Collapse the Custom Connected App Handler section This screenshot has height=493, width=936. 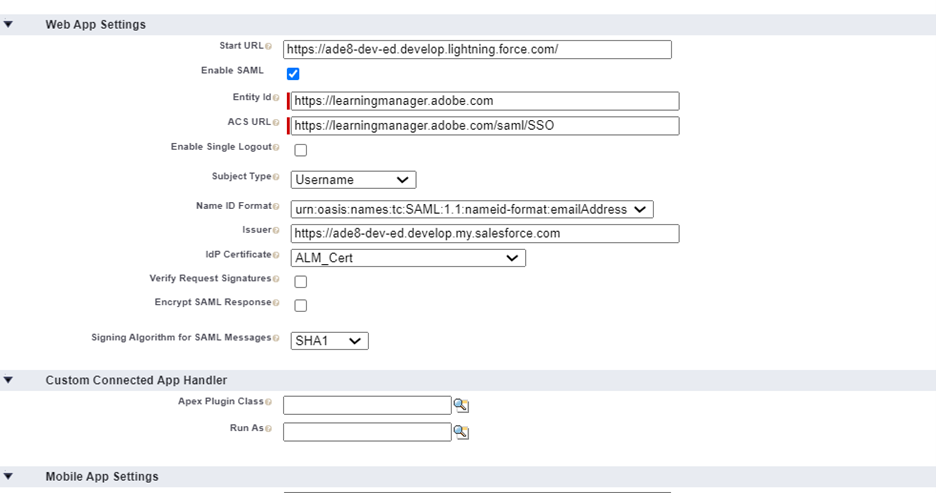pos(9,380)
